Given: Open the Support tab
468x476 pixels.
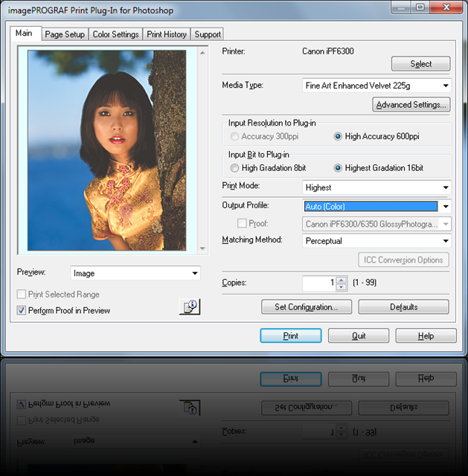Looking at the screenshot, I should (208, 34).
